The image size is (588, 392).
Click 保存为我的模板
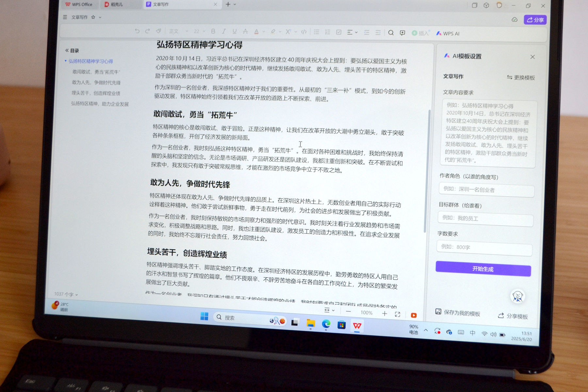(x=458, y=313)
